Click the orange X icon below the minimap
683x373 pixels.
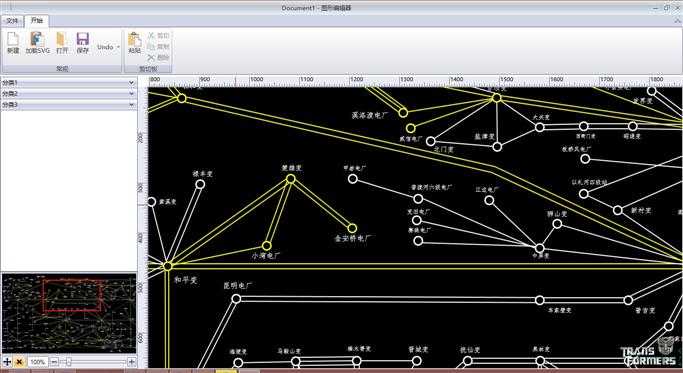[x=19, y=362]
